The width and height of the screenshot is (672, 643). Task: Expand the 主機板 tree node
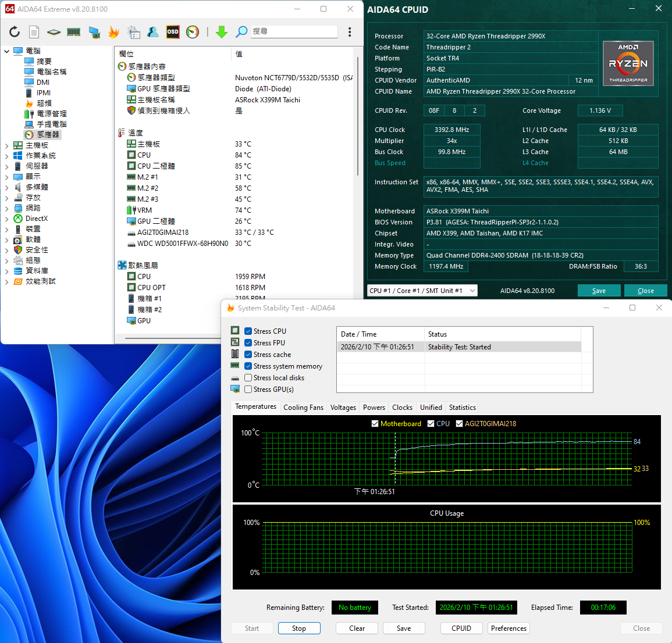click(x=7, y=145)
